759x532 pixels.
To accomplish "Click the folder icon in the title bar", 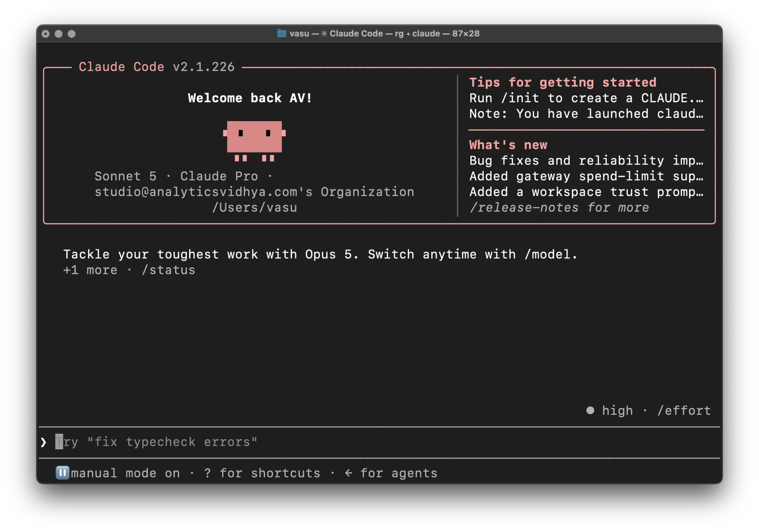I will pos(282,33).
